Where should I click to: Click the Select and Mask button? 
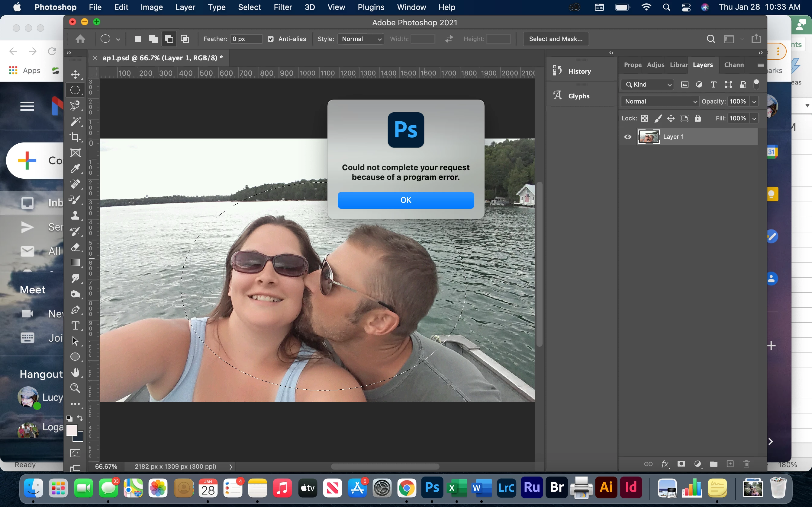click(x=556, y=39)
